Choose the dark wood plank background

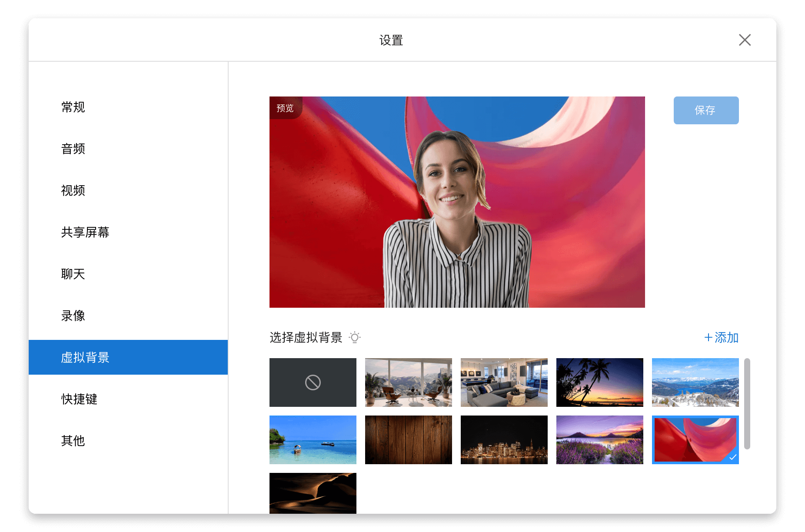click(x=408, y=440)
